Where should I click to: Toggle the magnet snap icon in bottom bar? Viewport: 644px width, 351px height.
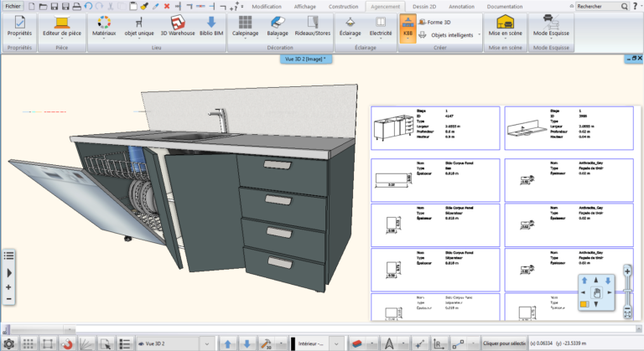click(x=67, y=343)
